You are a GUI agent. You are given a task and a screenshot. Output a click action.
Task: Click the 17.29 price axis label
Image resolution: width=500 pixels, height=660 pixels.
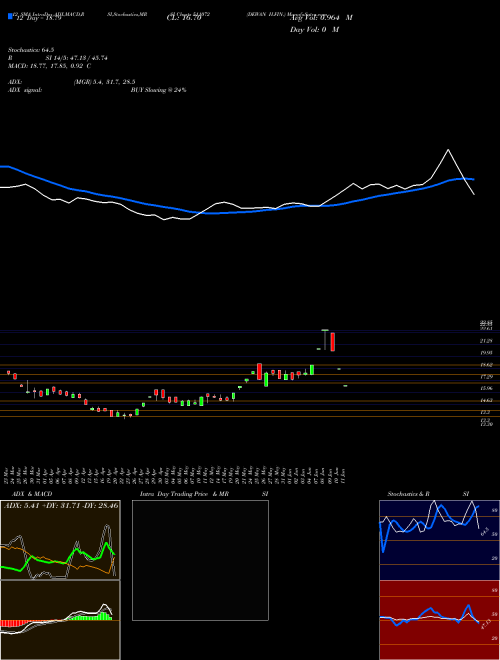coord(486,377)
